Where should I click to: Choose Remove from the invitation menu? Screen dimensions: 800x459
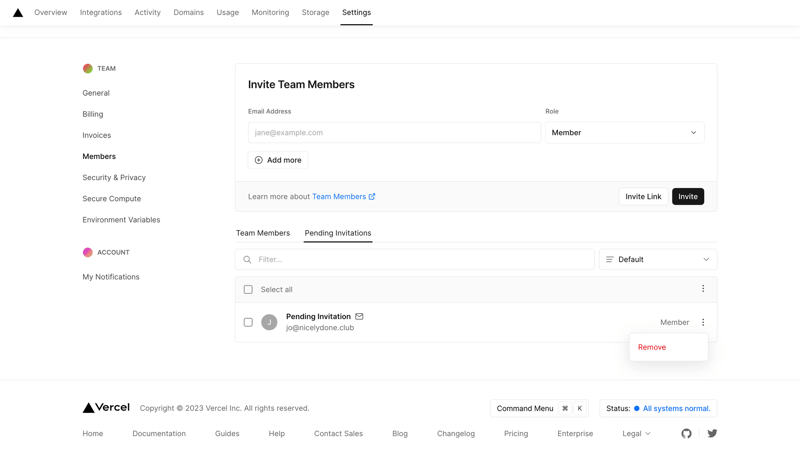(x=668, y=347)
